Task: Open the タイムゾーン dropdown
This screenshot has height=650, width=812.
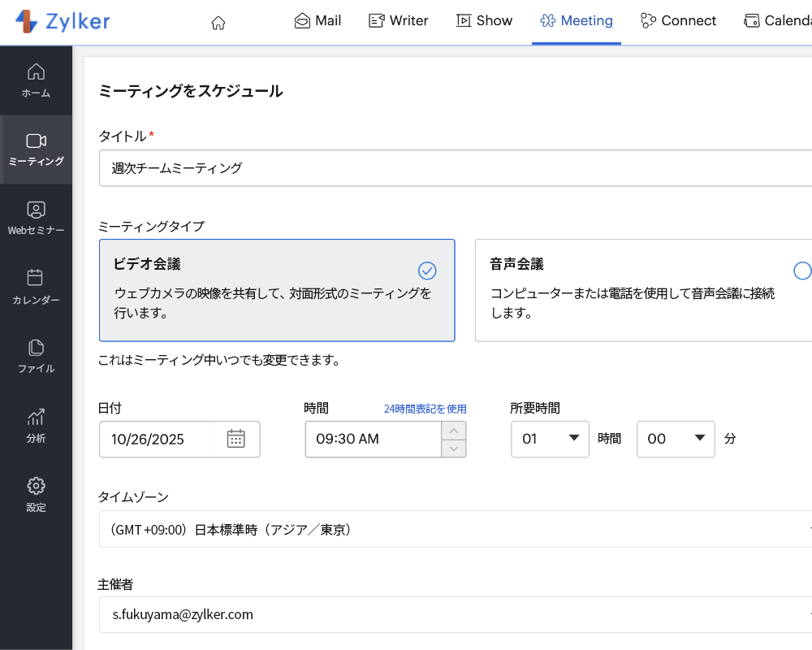Action: click(x=456, y=529)
